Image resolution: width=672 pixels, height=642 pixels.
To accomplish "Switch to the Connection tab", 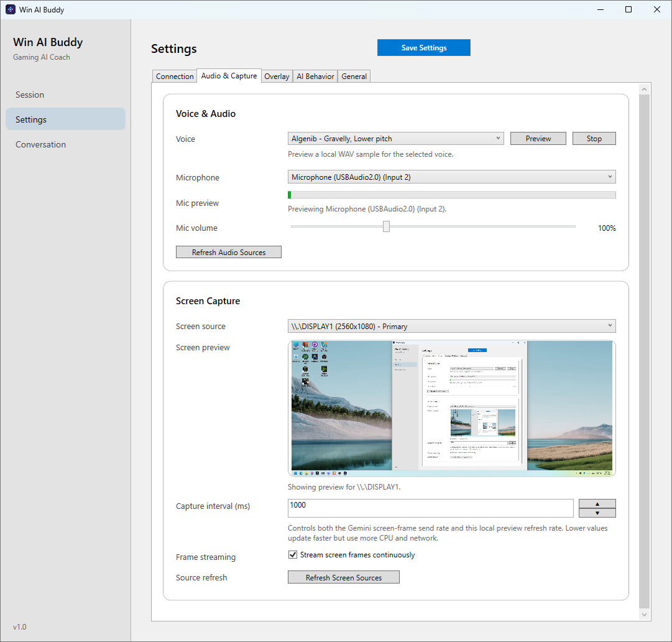I will pos(175,76).
